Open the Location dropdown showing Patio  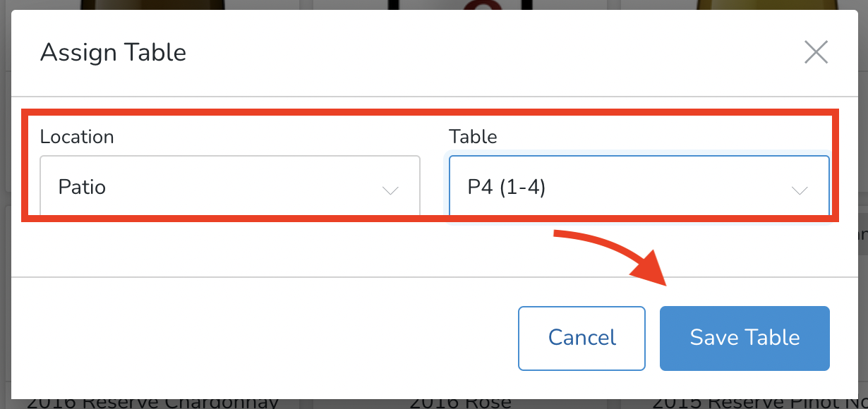[x=229, y=188]
